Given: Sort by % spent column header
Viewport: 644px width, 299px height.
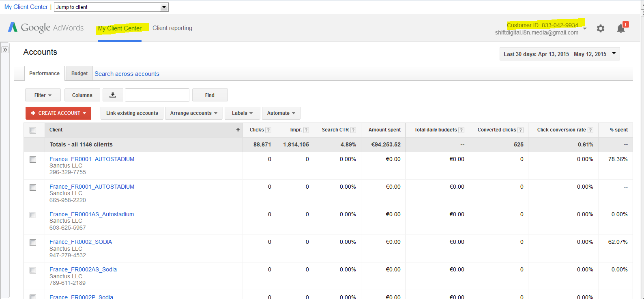Looking at the screenshot, I should coord(619,130).
